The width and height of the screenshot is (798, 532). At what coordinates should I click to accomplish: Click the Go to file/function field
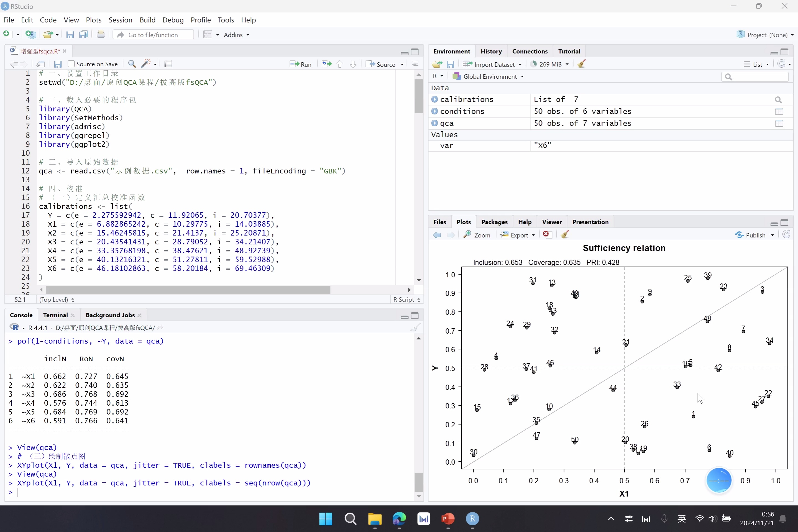coord(153,35)
